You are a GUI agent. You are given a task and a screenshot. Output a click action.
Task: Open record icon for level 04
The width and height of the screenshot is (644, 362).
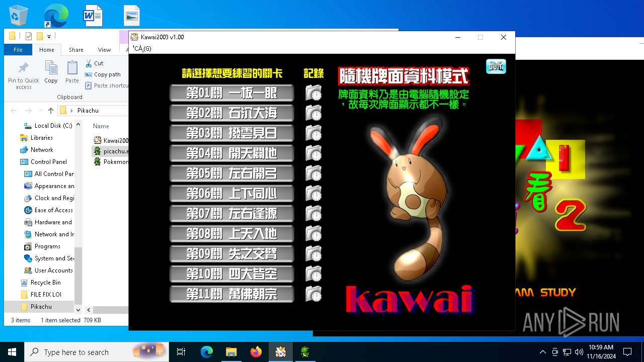click(x=313, y=153)
